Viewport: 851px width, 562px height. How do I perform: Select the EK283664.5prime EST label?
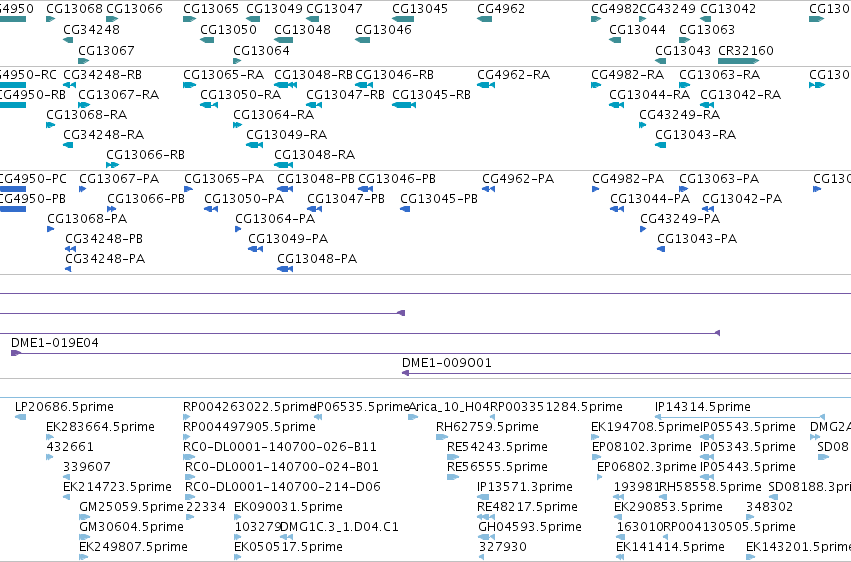pos(100,427)
